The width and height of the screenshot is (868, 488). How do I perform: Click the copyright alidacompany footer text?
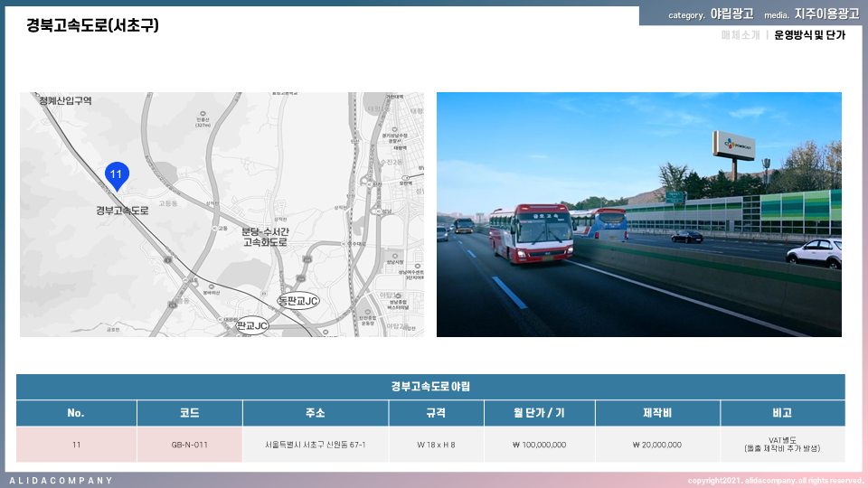click(775, 480)
